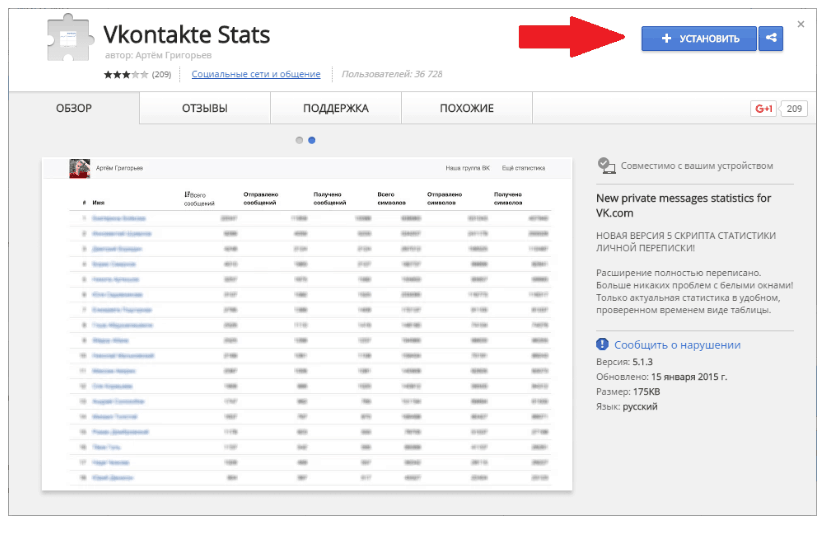Click the blue УСТАНОВИТЬ install button
This screenshot has width=825, height=540.
click(699, 39)
